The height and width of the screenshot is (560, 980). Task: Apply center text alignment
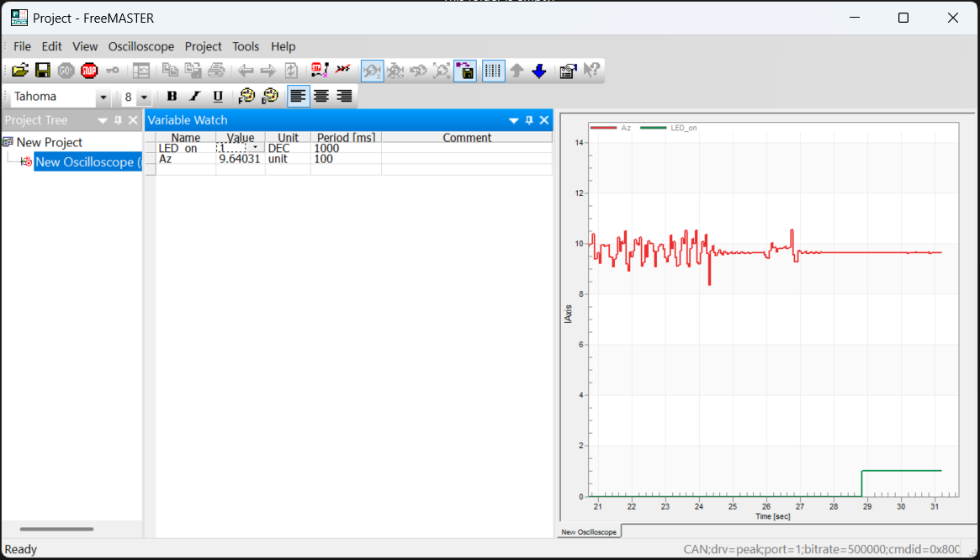(x=320, y=97)
